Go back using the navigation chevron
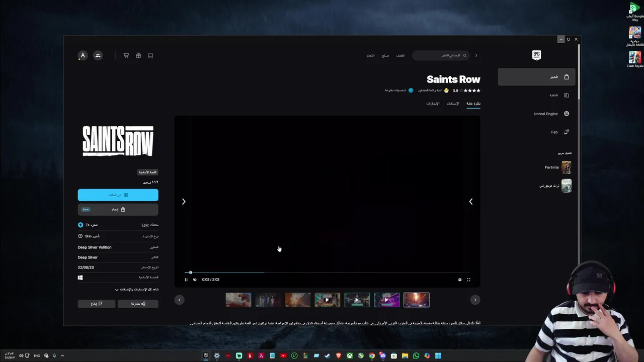The image size is (644, 362). pyautogui.click(x=476, y=55)
